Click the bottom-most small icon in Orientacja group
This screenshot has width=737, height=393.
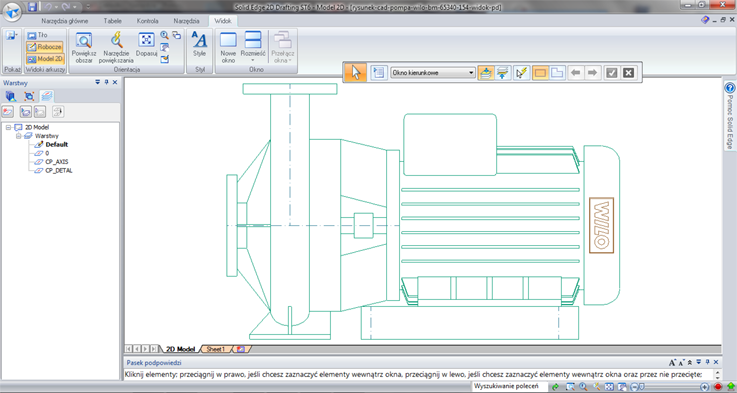pyautogui.click(x=164, y=59)
